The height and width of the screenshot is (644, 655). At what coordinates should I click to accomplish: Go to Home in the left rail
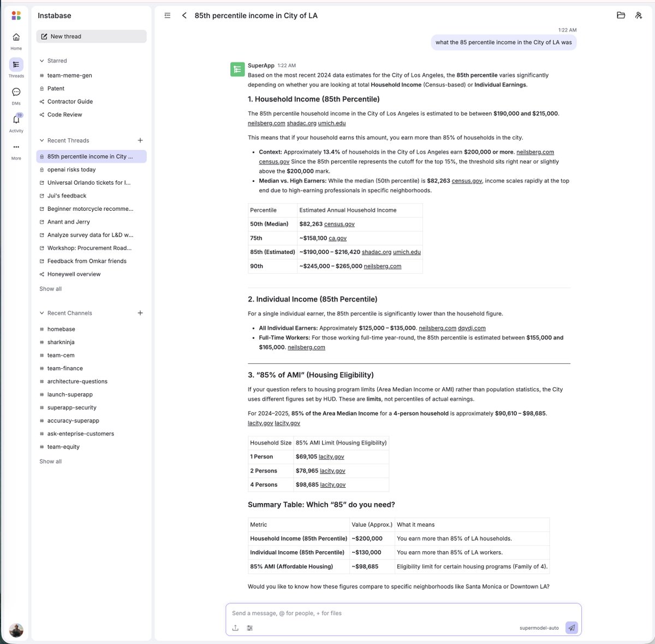click(16, 41)
